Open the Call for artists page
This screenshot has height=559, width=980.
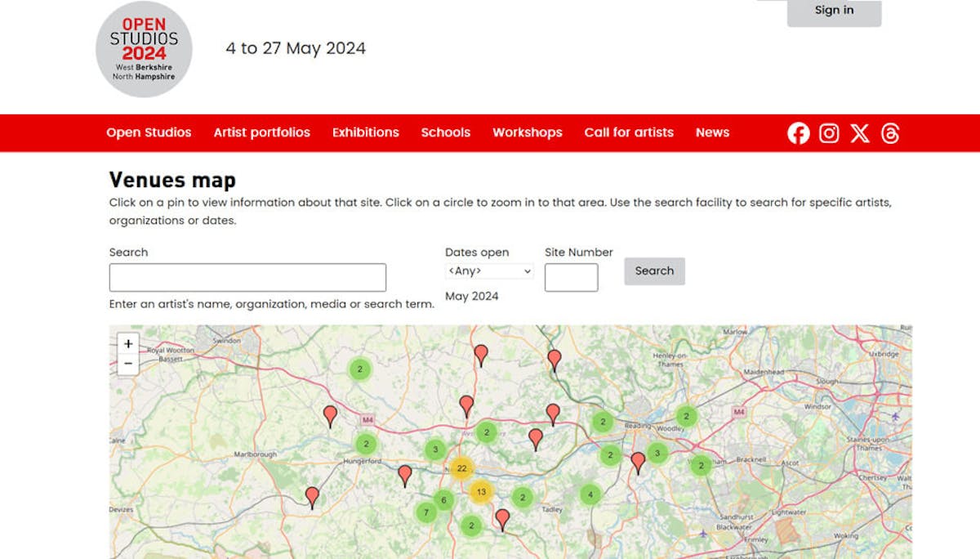(629, 132)
